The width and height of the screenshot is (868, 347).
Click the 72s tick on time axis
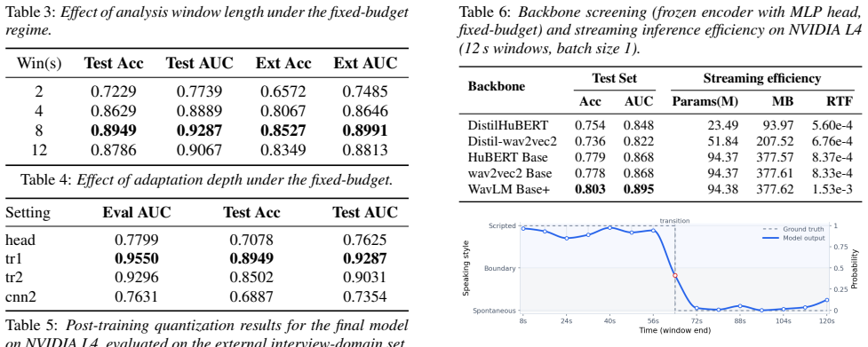[696, 321]
